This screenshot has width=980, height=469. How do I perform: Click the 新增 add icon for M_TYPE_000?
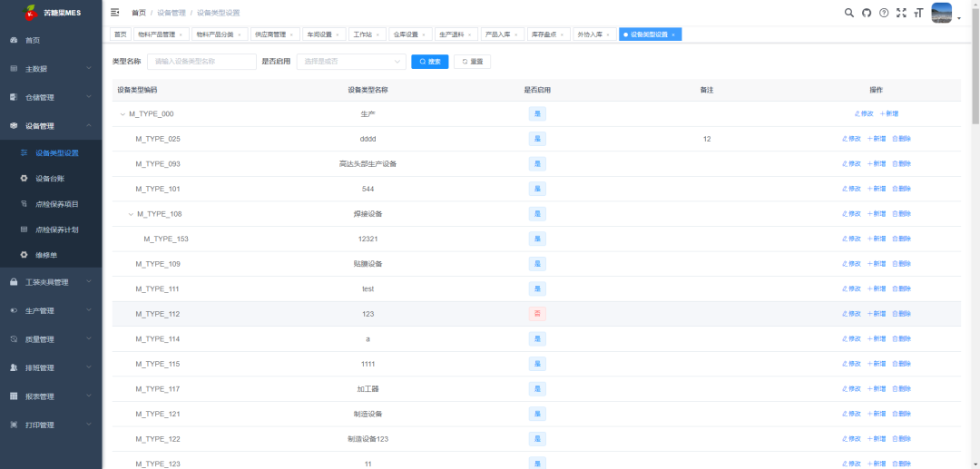[888, 114]
